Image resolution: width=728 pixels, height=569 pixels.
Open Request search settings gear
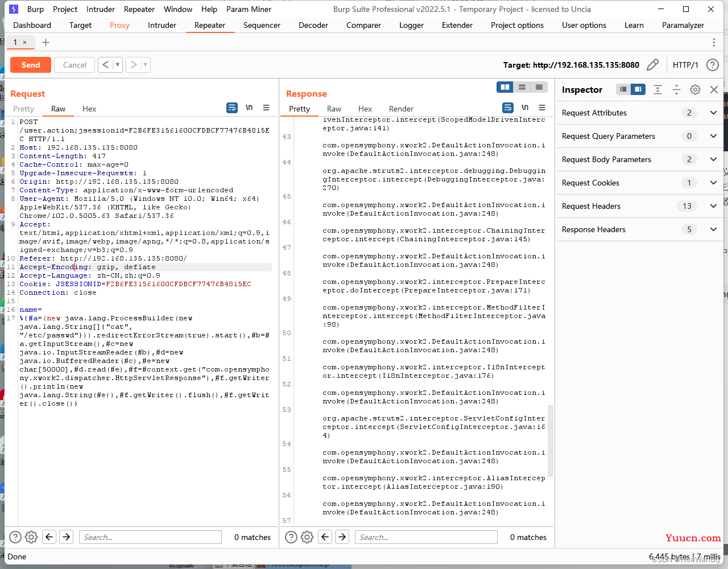(31, 537)
